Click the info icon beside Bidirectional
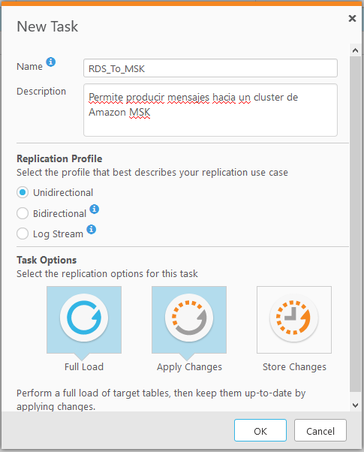 point(94,209)
